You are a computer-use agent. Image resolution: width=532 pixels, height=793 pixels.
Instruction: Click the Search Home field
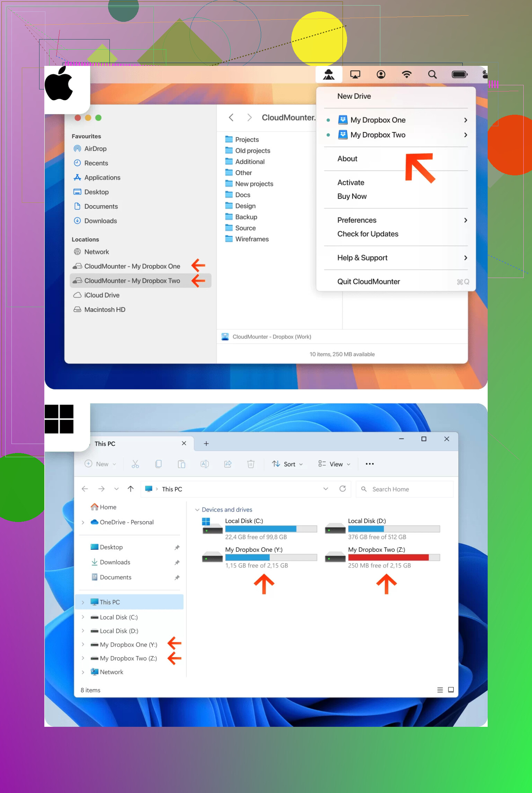405,489
